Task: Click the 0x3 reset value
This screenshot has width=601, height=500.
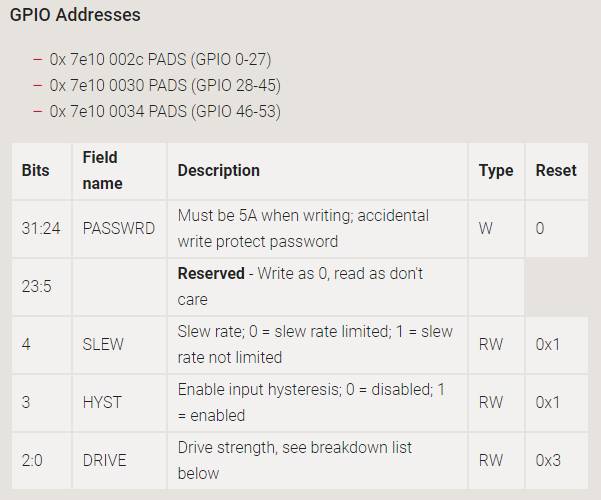Action: coord(549,460)
